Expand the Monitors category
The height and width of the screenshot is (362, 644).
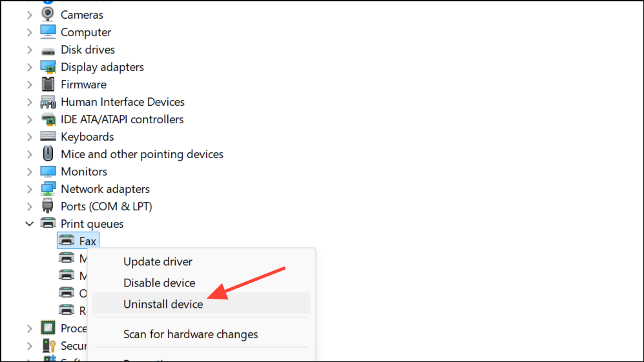pos(29,172)
